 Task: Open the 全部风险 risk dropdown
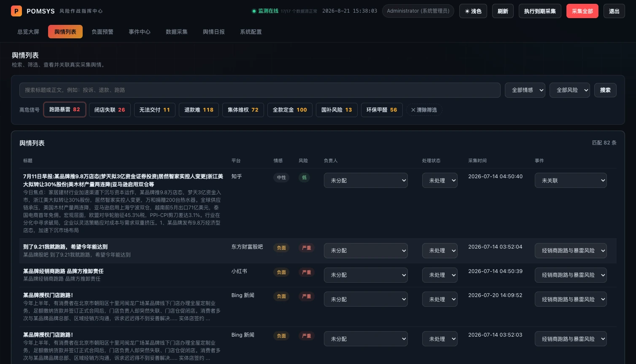click(570, 90)
